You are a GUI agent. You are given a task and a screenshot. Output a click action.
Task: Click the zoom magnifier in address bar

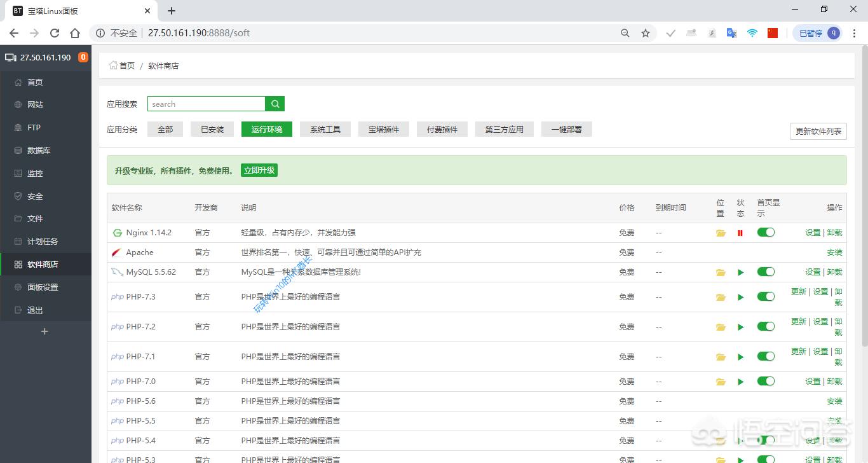[x=625, y=33]
